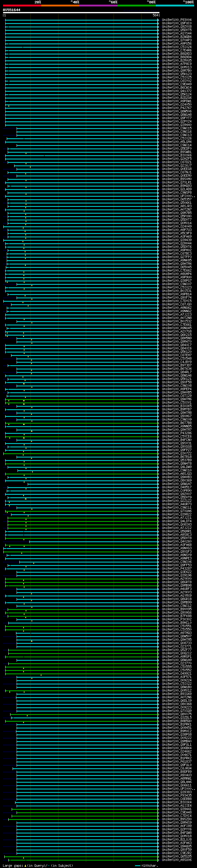Select hit label UniRef100_Q9MBA0

click(177, 741)
